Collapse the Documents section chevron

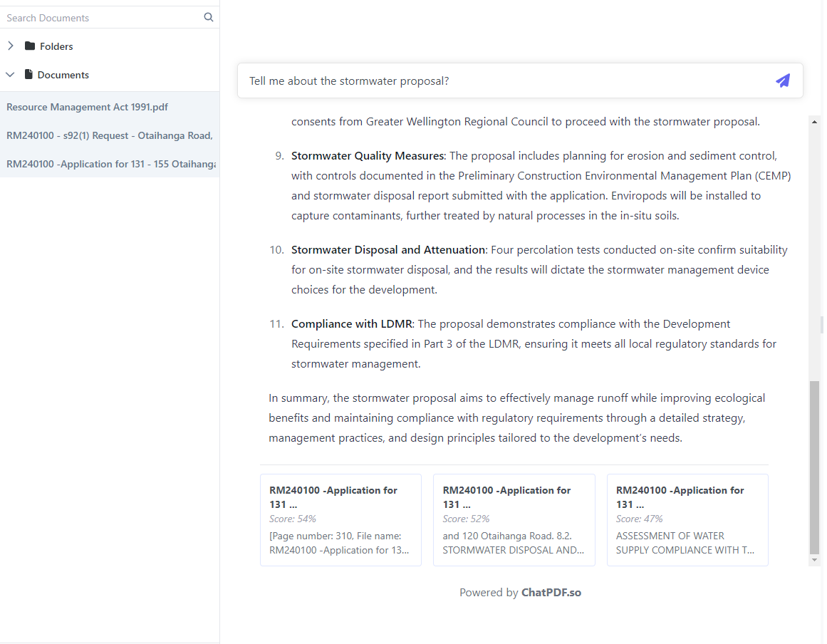tap(11, 74)
